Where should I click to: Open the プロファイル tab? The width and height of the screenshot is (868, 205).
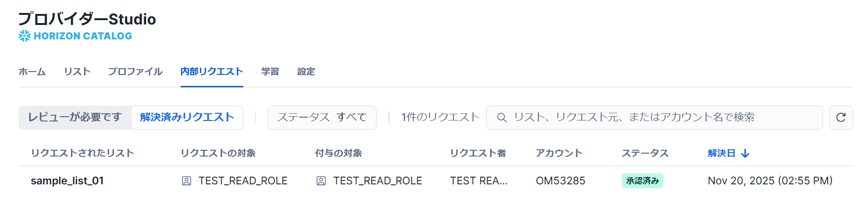[135, 72]
